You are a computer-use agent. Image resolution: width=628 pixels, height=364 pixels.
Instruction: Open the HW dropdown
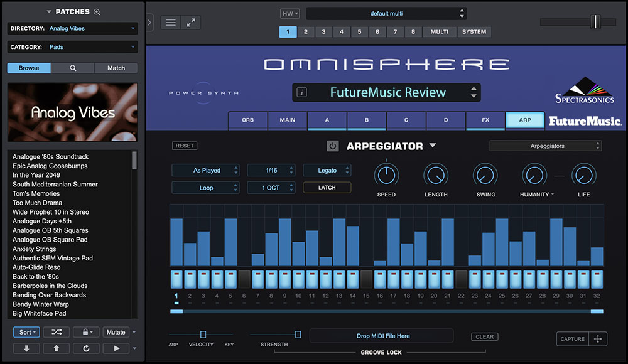[x=290, y=14]
